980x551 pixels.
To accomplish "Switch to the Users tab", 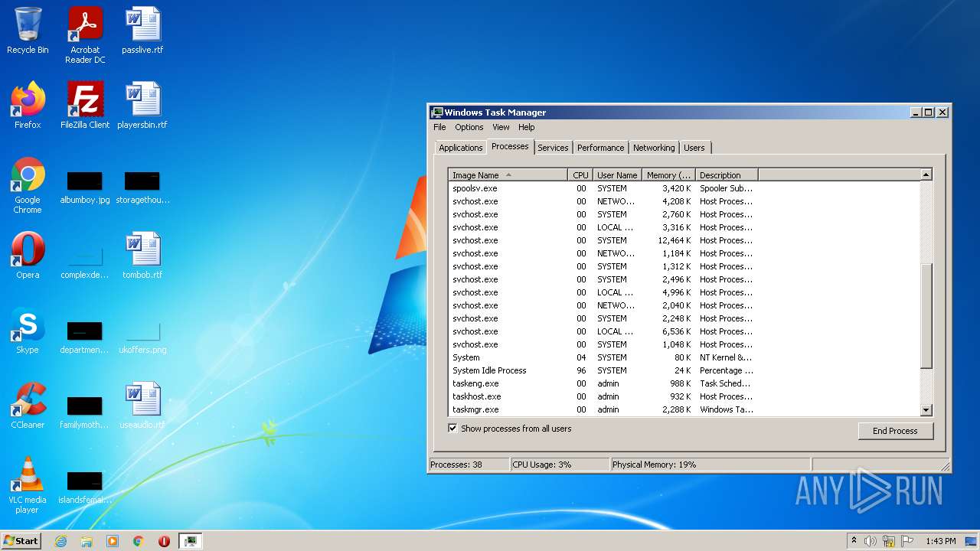I will coord(694,148).
